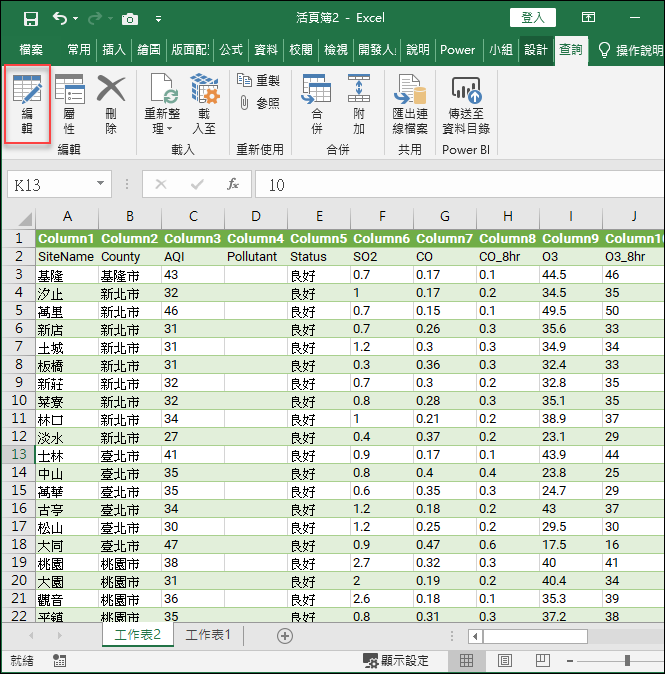Click 匯出連線檔案 Export connection file
The height and width of the screenshot is (674, 665).
[x=410, y=104]
